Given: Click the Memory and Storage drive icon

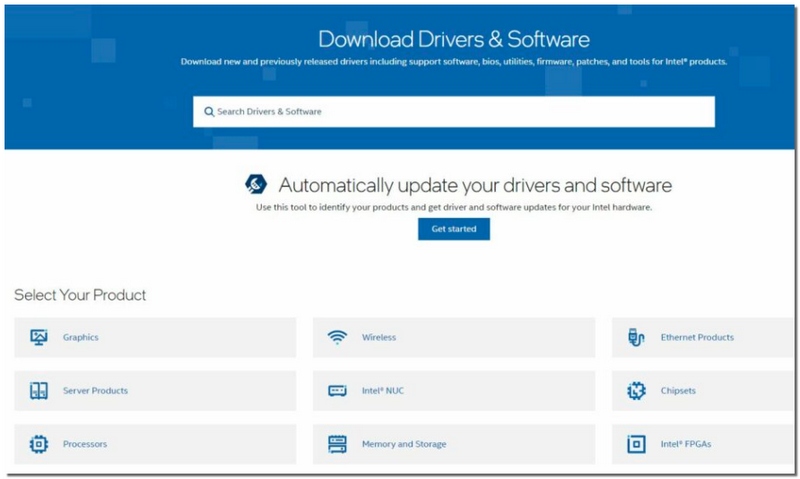Looking at the screenshot, I should tap(337, 444).
